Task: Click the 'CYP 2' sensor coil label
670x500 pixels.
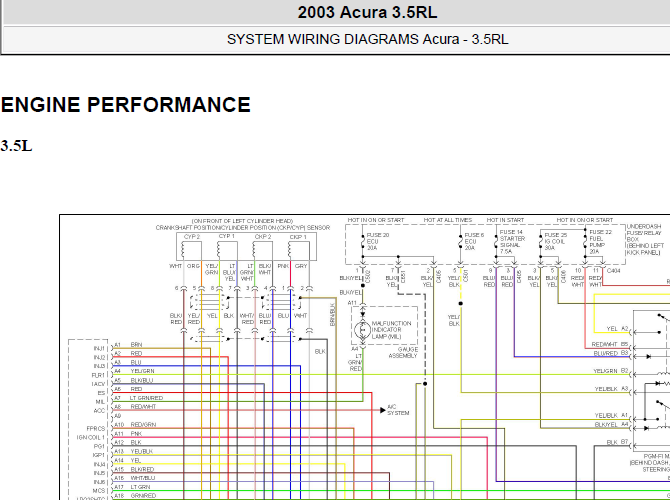Action: coord(192,236)
